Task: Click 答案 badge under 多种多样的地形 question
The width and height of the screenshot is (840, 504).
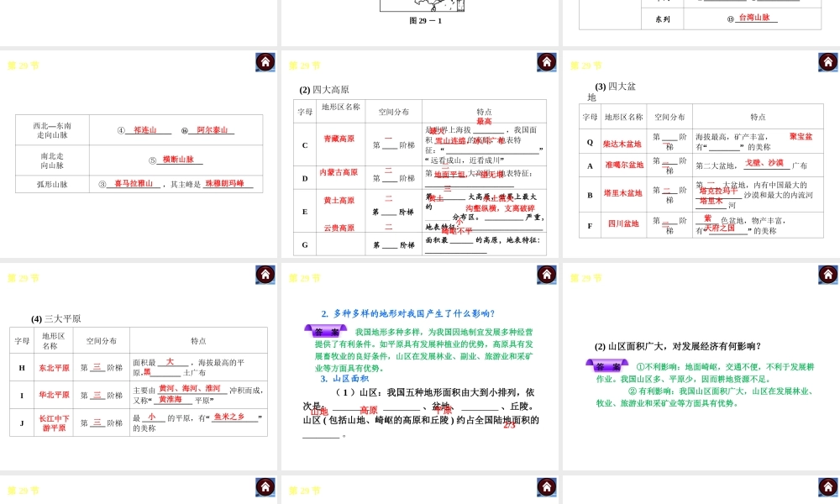Action: click(326, 331)
